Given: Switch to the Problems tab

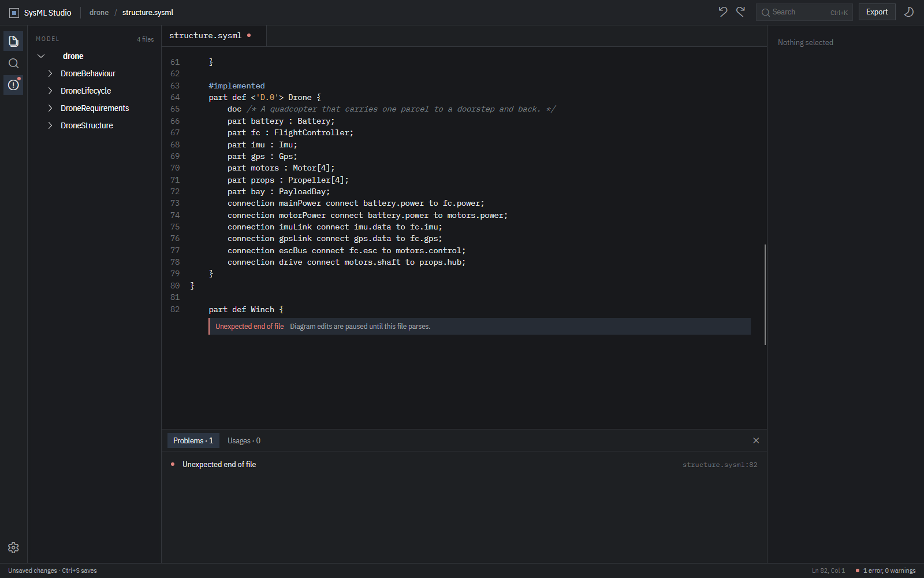Looking at the screenshot, I should pos(193,440).
